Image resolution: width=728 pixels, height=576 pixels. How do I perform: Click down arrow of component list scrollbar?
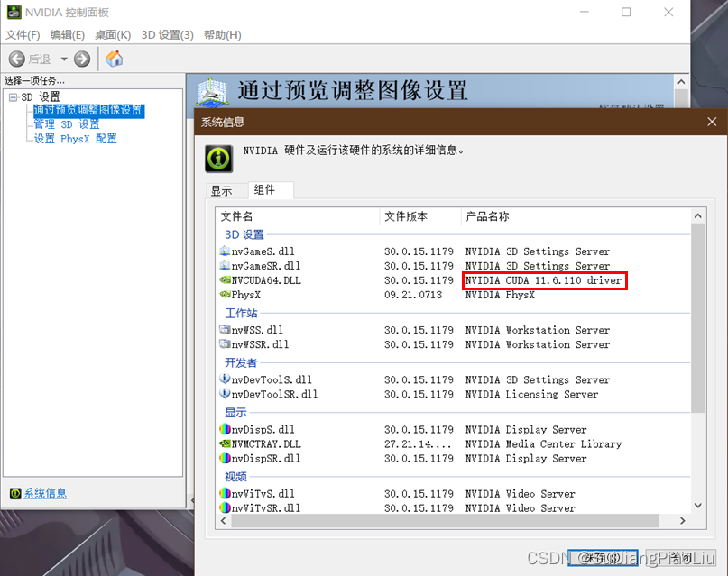[x=697, y=506]
